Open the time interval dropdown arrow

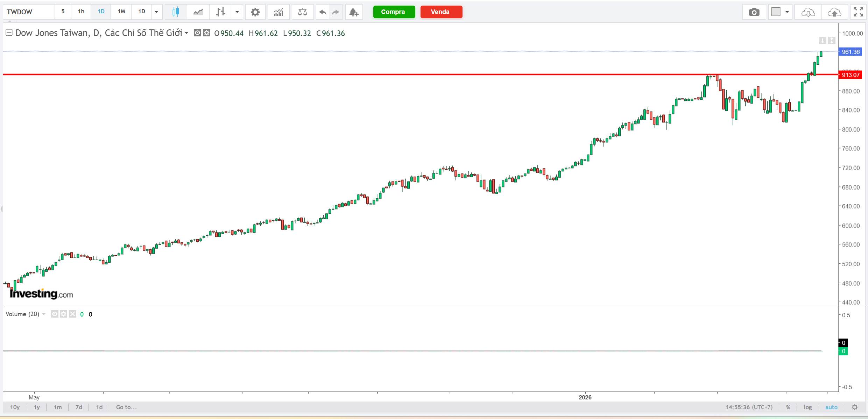click(x=156, y=12)
